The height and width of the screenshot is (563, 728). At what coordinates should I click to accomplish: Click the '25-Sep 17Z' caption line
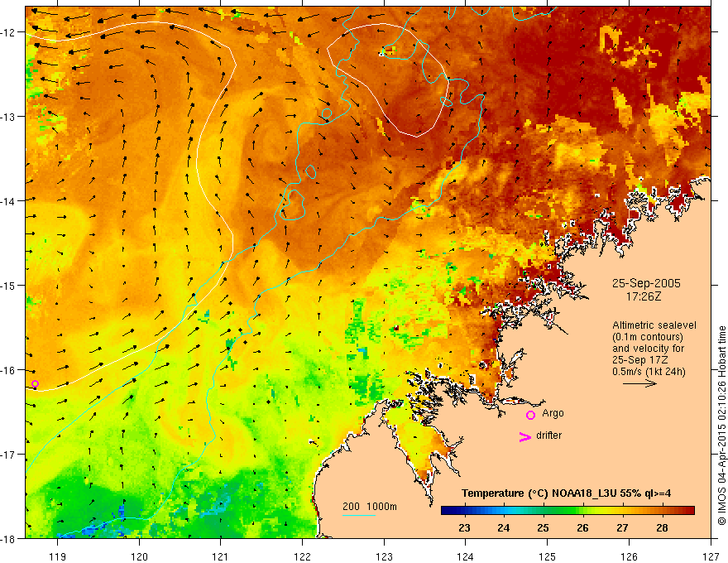(639, 360)
